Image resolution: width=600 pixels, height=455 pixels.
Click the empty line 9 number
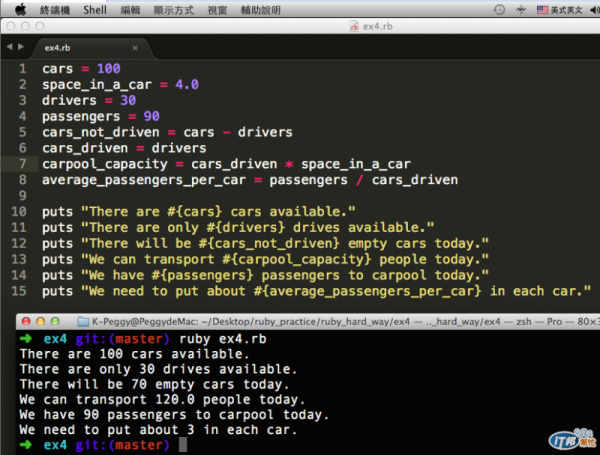pos(23,196)
